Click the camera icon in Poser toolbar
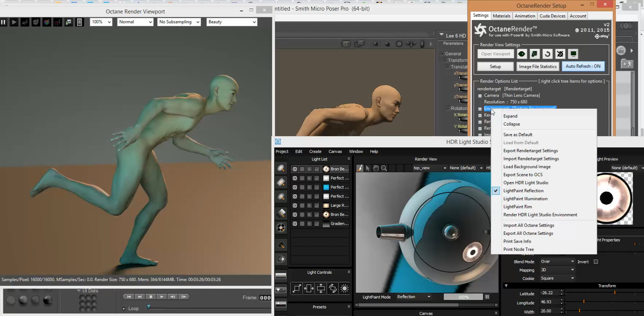Viewport: 644px width, 316px height. pos(346,44)
